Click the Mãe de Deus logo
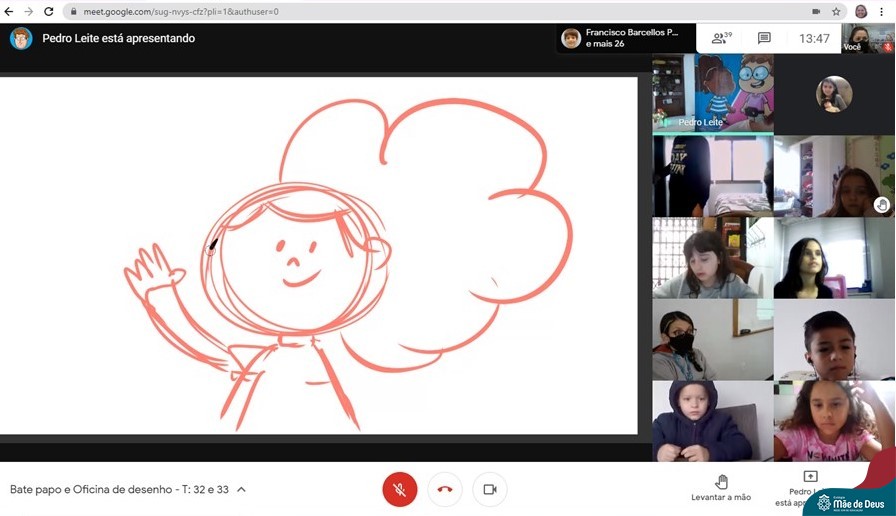 [x=849, y=503]
